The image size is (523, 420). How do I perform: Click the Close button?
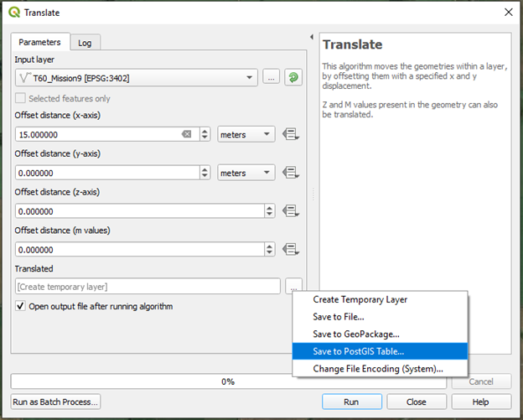(x=417, y=402)
